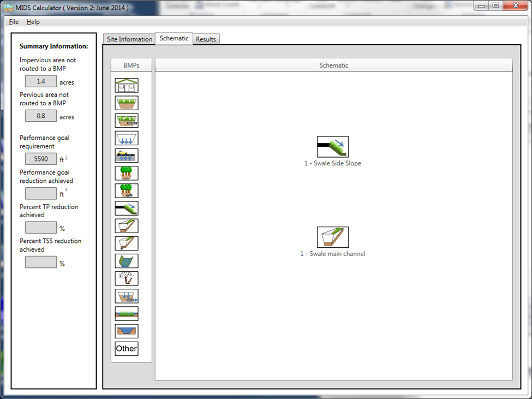
Task: Click the Other BMP button
Action: pos(127,349)
